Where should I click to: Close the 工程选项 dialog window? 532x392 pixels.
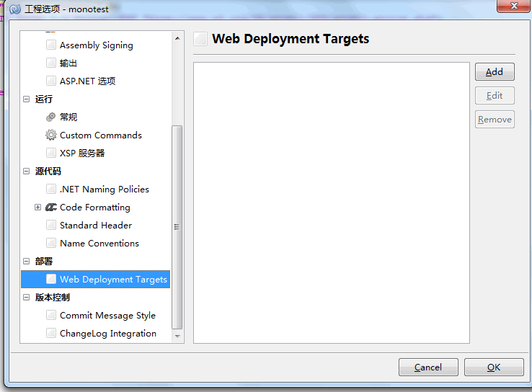[x=514, y=6]
